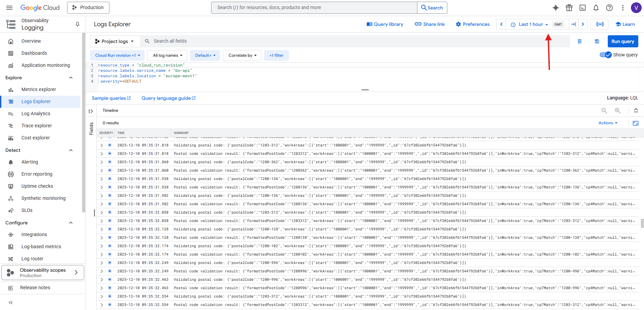Viewport: 644px width, 310px height.
Task: Click the stream logs icon
Action: (x=600, y=24)
